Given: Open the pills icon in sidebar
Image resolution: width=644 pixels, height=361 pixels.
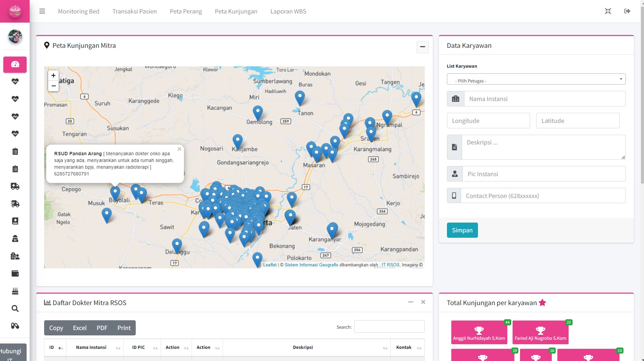Looking at the screenshot, I should 15,326.
